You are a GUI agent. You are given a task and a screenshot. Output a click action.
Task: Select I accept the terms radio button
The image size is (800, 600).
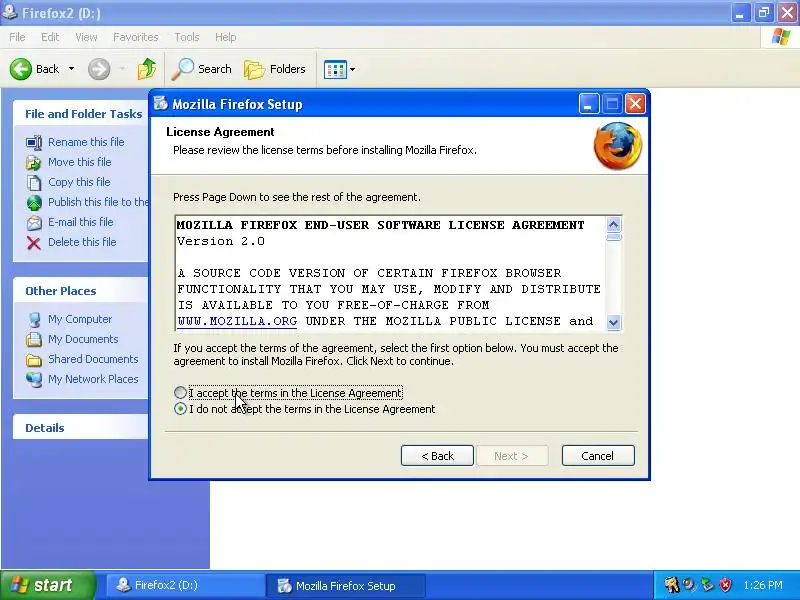(180, 392)
